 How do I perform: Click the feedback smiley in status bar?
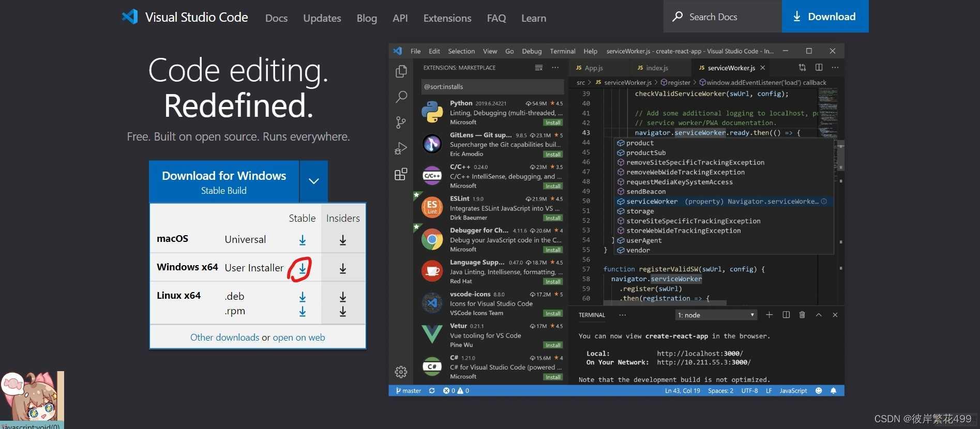(x=819, y=391)
